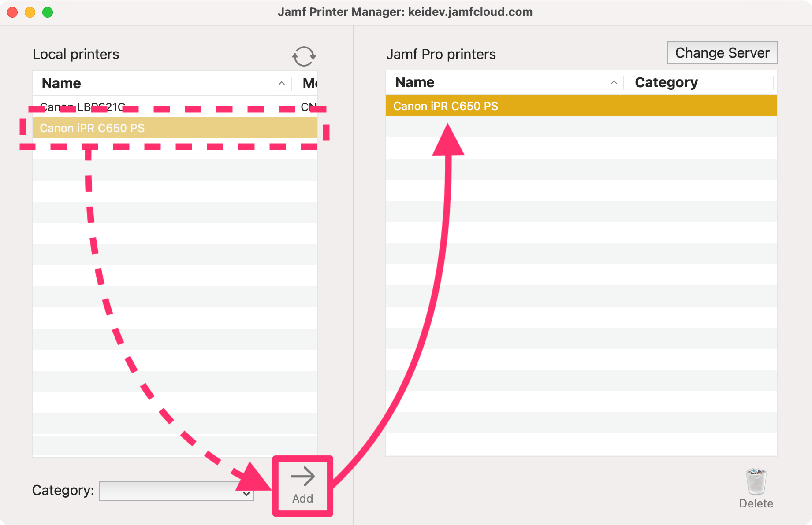Image resolution: width=812 pixels, height=525 pixels.
Task: Zoom window with green button
Action: (x=48, y=12)
